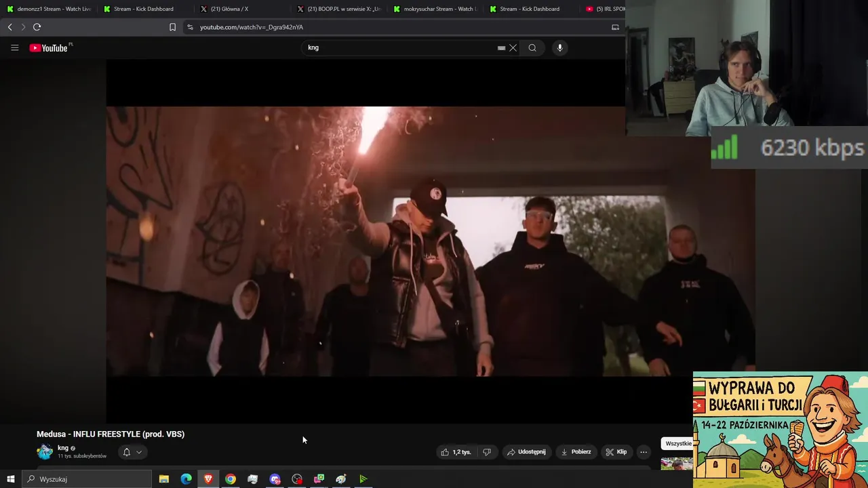Select the Wszystkie filter chip
868x488 pixels.
pos(678,444)
